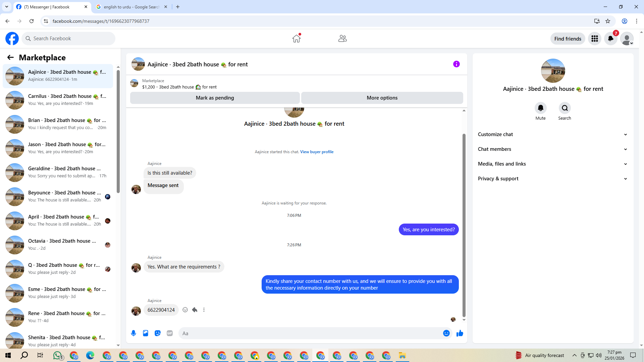Go back using the Marketplace back arrow
Viewport: 644px width, 362px height.
click(10, 57)
